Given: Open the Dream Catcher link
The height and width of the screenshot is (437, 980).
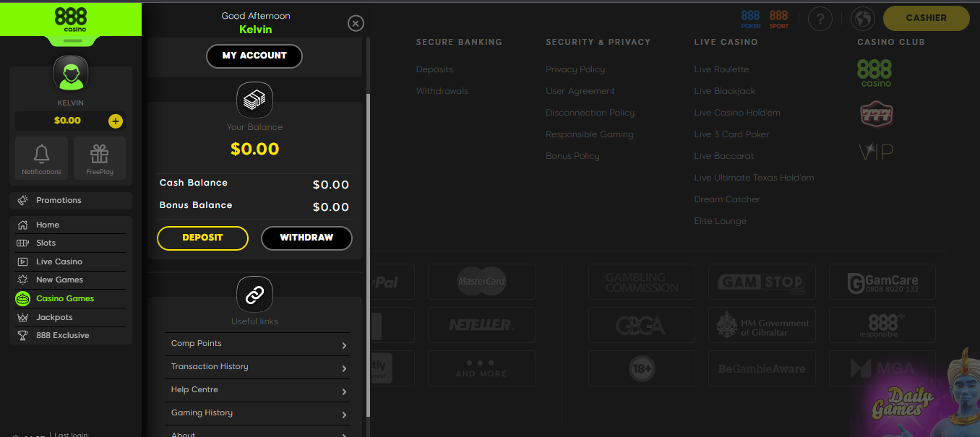Looking at the screenshot, I should 727,199.
